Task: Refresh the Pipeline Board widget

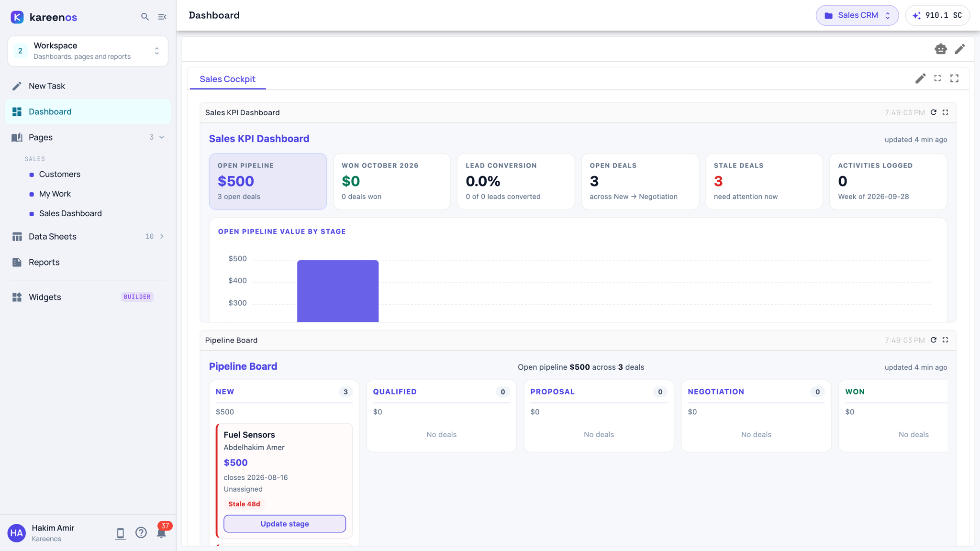Action: [x=933, y=340]
